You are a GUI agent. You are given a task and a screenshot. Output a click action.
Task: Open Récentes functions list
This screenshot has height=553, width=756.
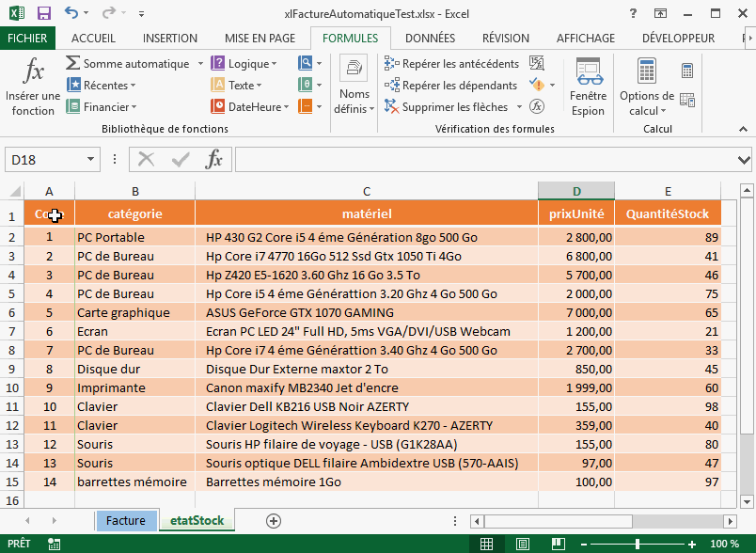pos(102,86)
